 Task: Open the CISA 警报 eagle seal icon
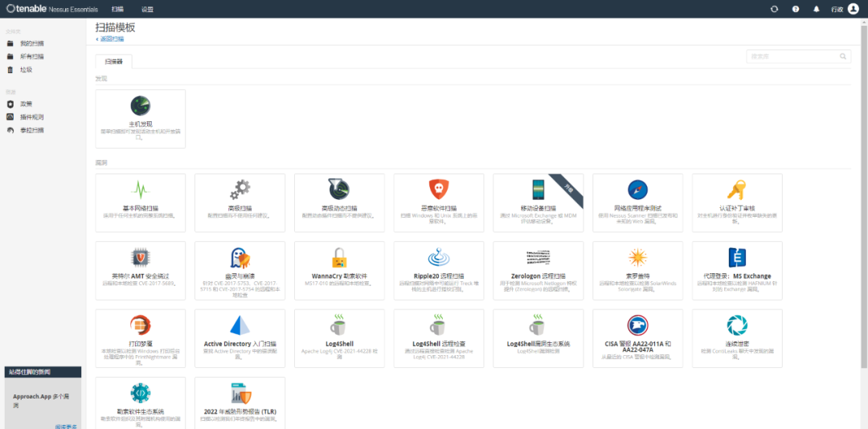(x=637, y=325)
